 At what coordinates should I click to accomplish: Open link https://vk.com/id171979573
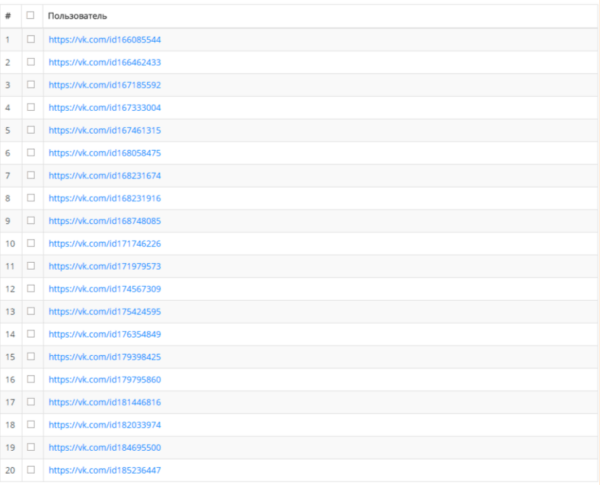pos(104,266)
